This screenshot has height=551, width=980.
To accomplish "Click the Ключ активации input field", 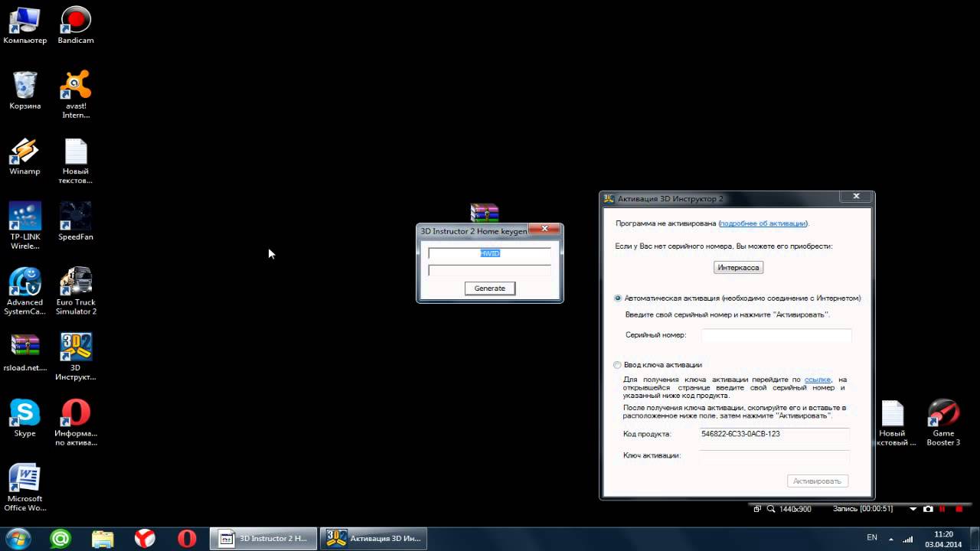I will click(775, 455).
